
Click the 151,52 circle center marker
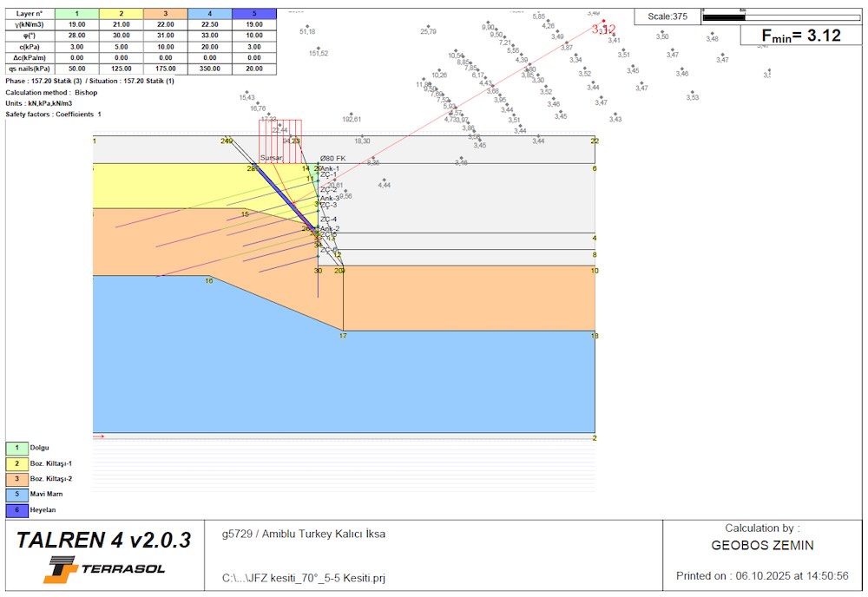(x=319, y=48)
